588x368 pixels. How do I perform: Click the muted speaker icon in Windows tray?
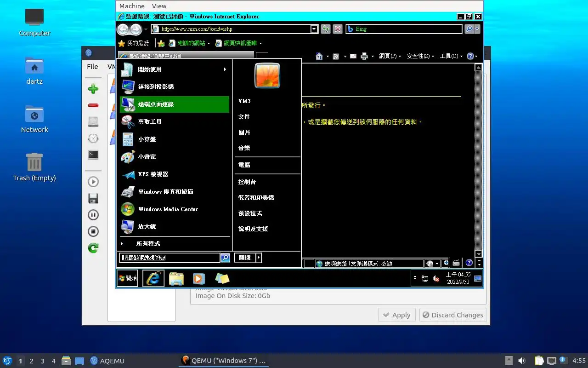[x=436, y=278]
